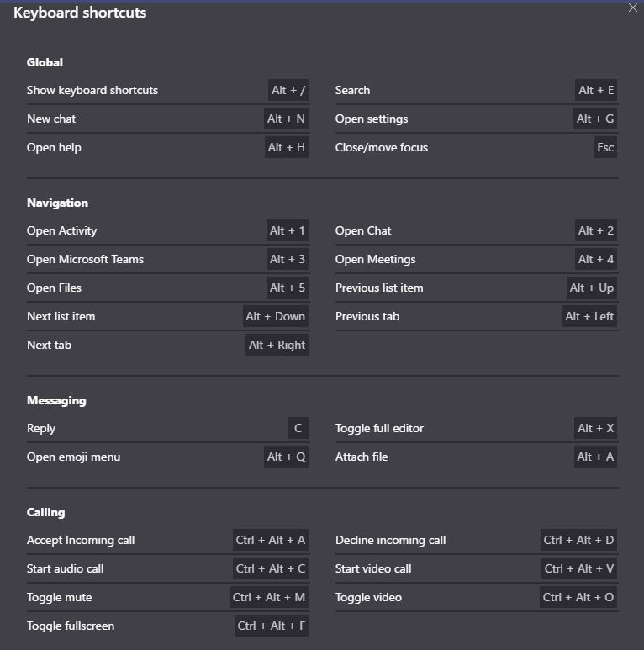This screenshot has height=650, width=644.
Task: Click the Navigation section heading
Action: click(57, 203)
